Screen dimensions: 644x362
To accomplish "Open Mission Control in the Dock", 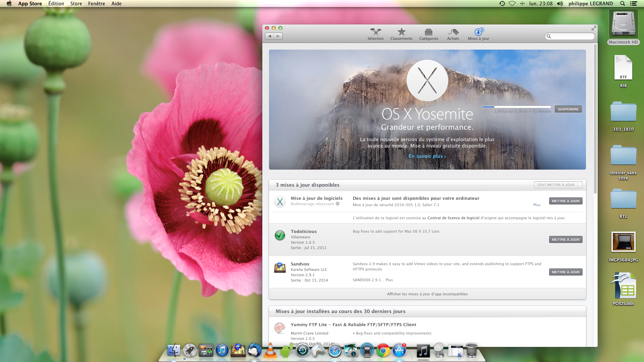I will pos(206,351).
